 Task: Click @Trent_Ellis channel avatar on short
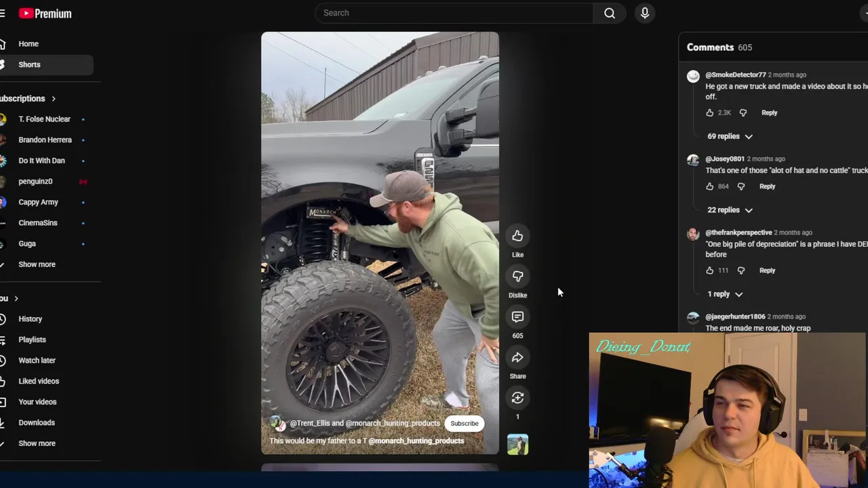click(x=277, y=424)
